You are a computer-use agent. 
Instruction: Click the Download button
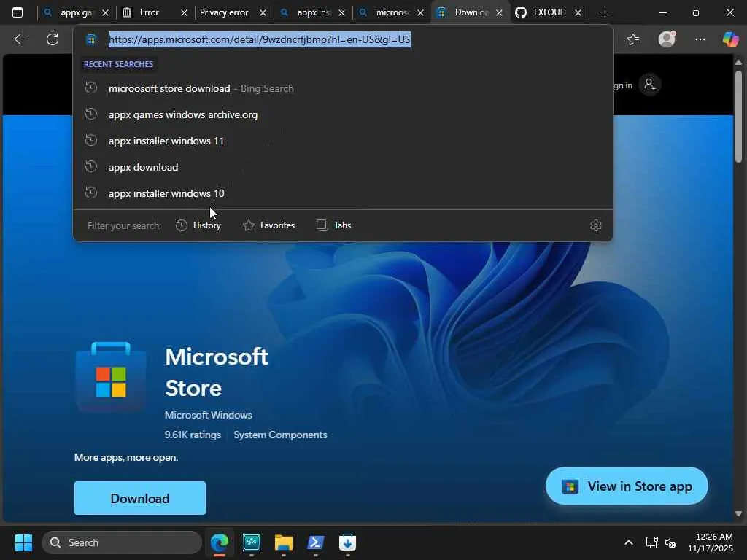pos(140,498)
